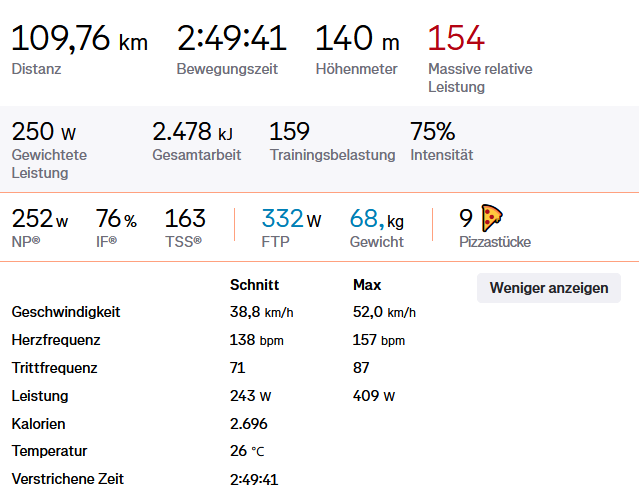Select the red 154 relative Leistung value
This screenshot has width=639, height=499.
point(456,39)
